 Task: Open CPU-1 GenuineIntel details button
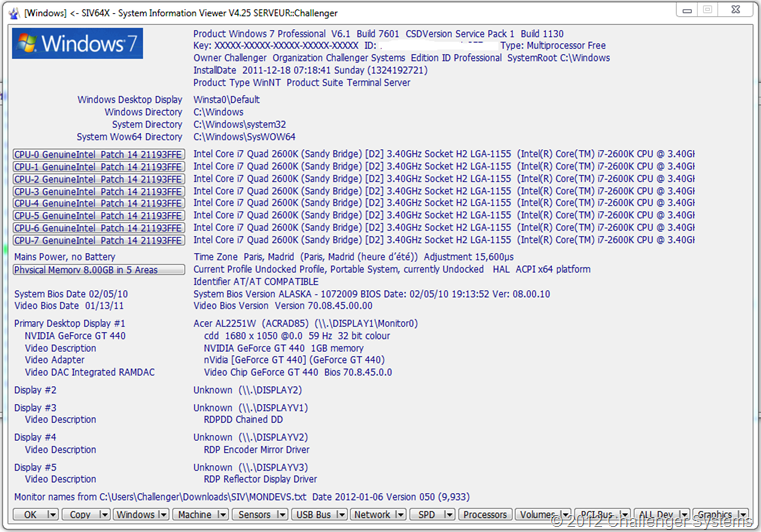coord(99,167)
